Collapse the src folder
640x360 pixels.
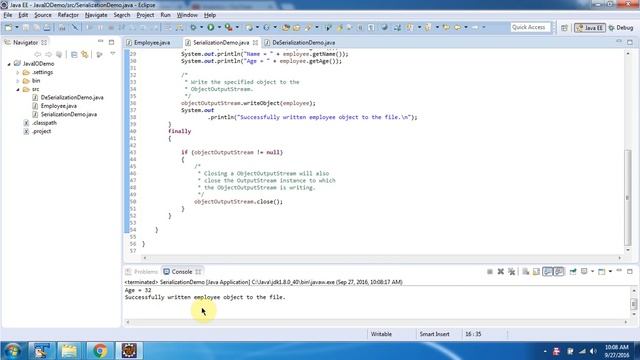18,89
